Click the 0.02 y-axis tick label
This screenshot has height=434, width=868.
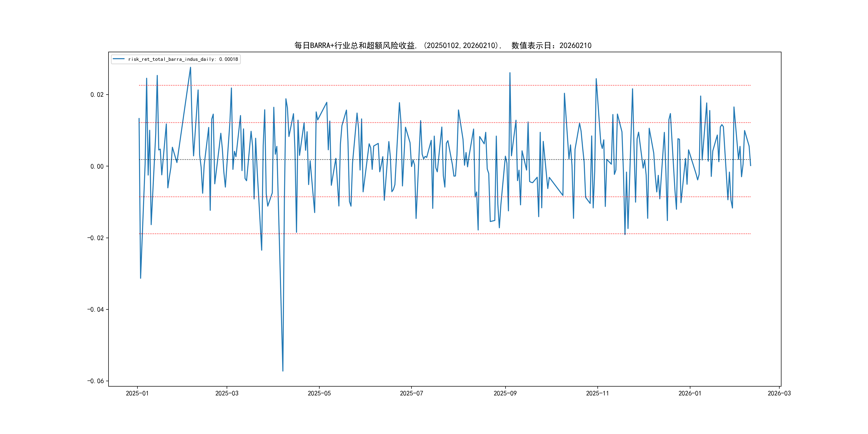(x=97, y=95)
